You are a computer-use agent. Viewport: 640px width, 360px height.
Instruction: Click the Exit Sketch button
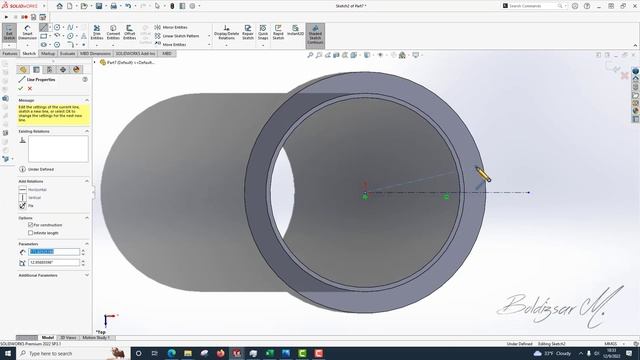[x=9, y=32]
